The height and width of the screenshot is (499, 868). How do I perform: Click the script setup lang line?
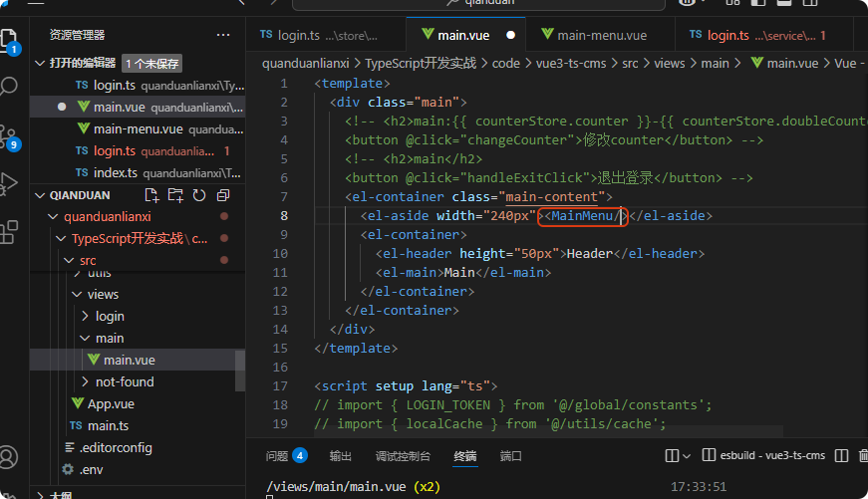click(406, 386)
